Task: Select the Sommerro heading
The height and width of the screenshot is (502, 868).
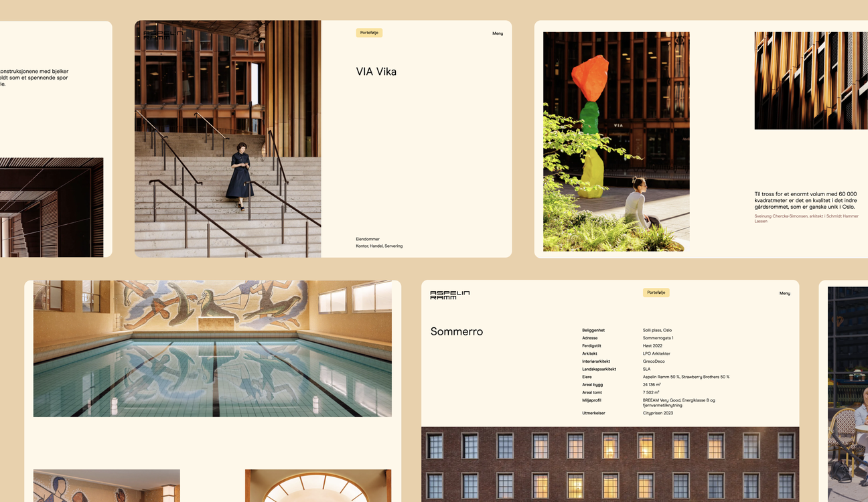Action: point(456,331)
